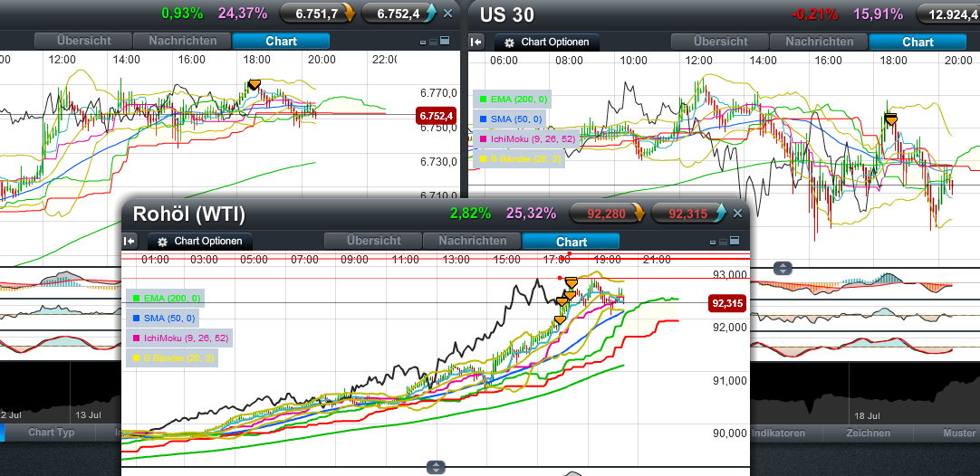The width and height of the screenshot is (980, 476).
Task: Select large window size icon in left window
Action: pos(445,42)
